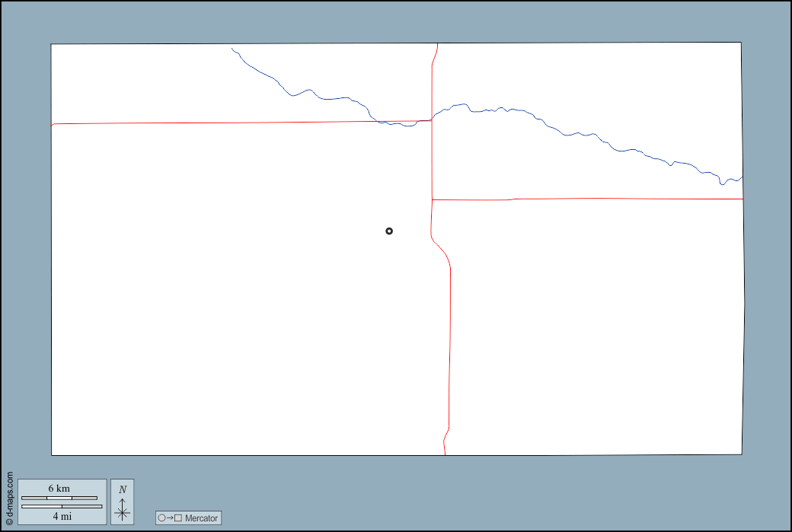792x532 pixels.
Task: Click the square icon in the Mercator legend
Action: [x=178, y=518]
